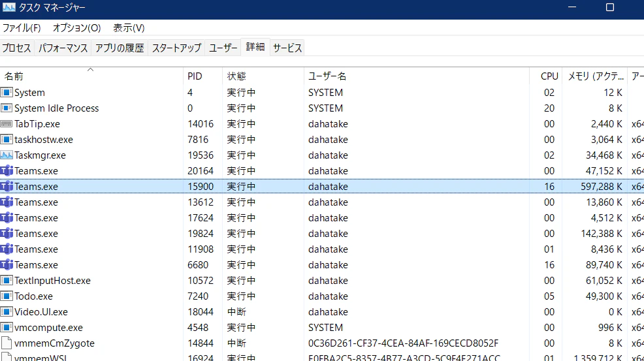Click the 中断 status of Video.UI.exe
This screenshot has height=361, width=644.
click(236, 312)
